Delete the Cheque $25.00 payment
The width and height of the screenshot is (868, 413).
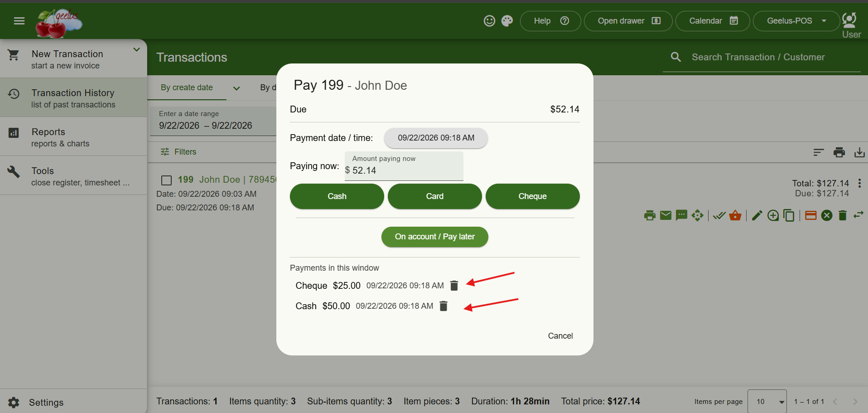[454, 286]
